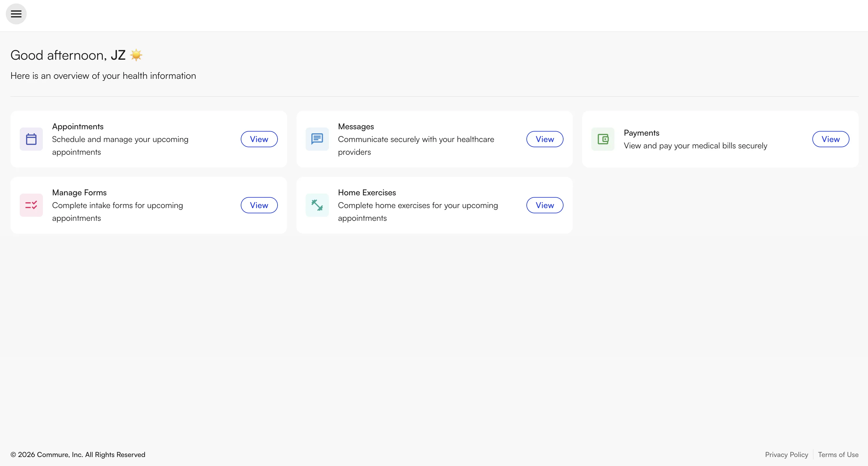The height and width of the screenshot is (466, 868).
Task: Click View on the Messages card
Action: (544, 139)
